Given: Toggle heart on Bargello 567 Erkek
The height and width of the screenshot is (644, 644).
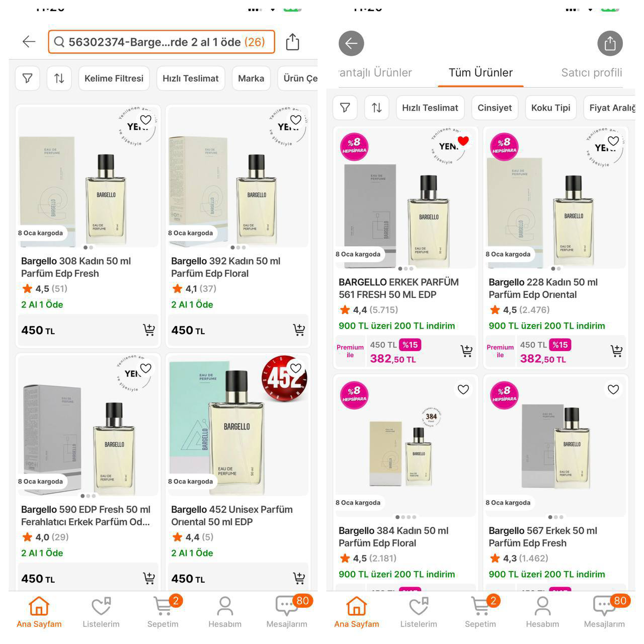Looking at the screenshot, I should (613, 389).
